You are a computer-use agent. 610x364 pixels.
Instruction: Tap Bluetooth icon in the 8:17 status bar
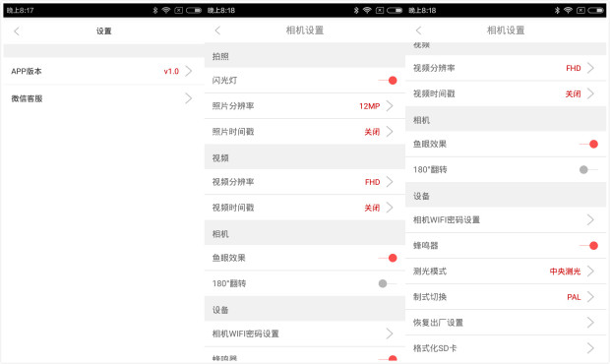[x=155, y=10]
